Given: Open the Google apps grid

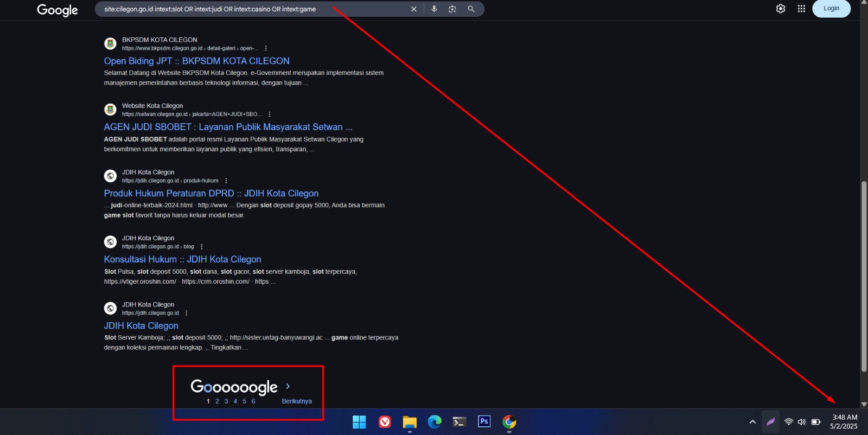Looking at the screenshot, I should (x=801, y=9).
